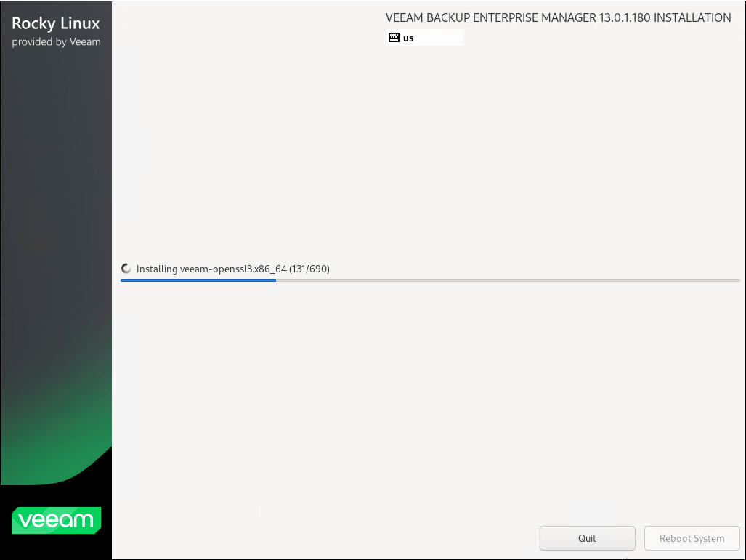Click the (131/690) package counter
This screenshot has width=746, height=560.
click(309, 269)
